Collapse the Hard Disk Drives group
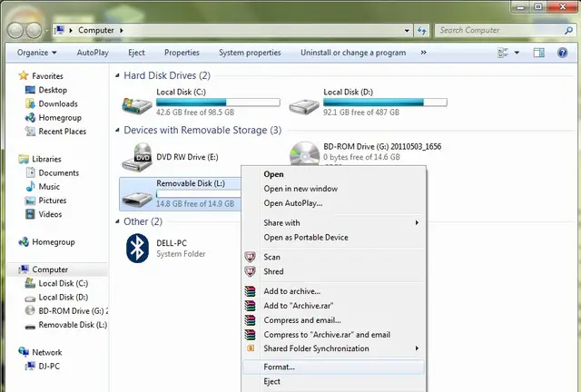The height and width of the screenshot is (392, 581). click(117, 75)
